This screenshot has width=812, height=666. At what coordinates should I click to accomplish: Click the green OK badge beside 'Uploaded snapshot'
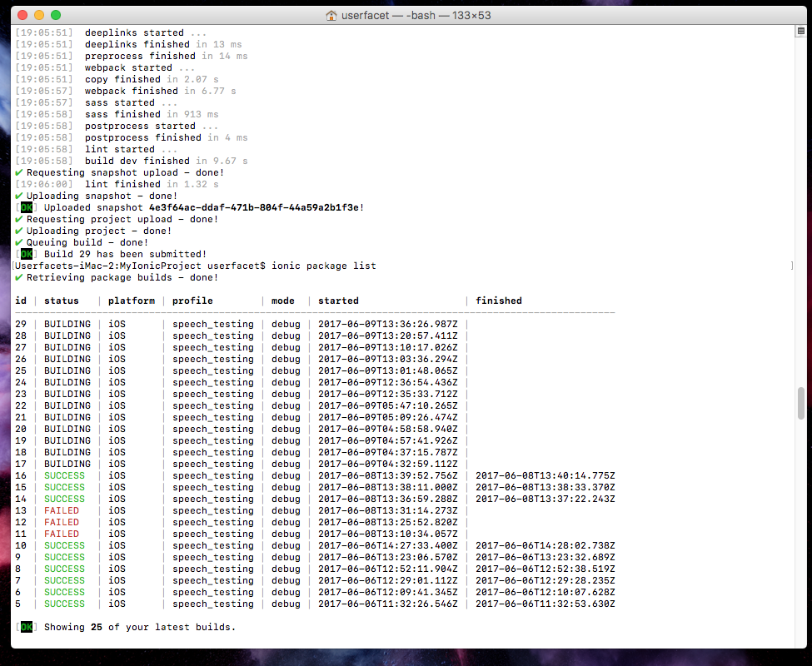click(27, 207)
